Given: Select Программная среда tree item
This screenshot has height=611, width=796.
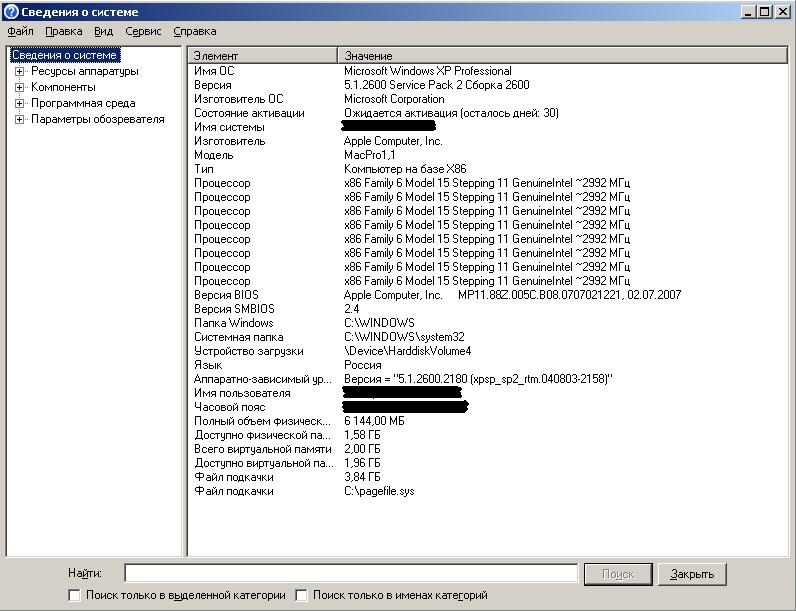Looking at the screenshot, I should click(x=83, y=104).
